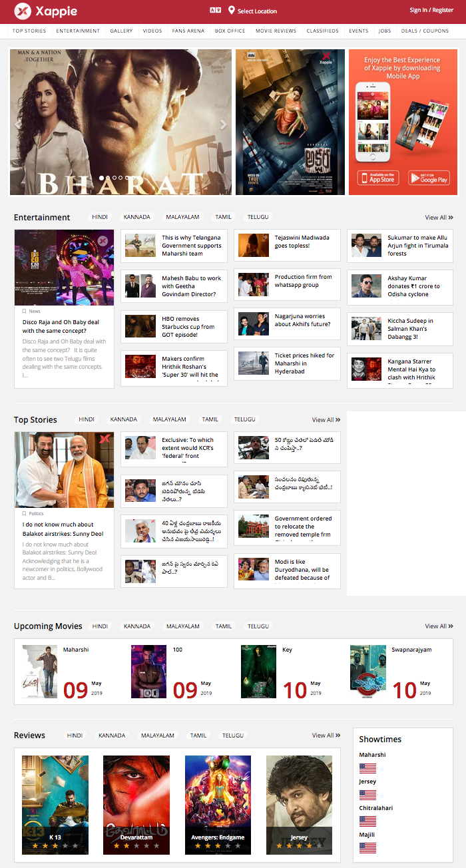466x868 pixels.
Task: Filter Top Stories by Hindi
Action: [87, 419]
